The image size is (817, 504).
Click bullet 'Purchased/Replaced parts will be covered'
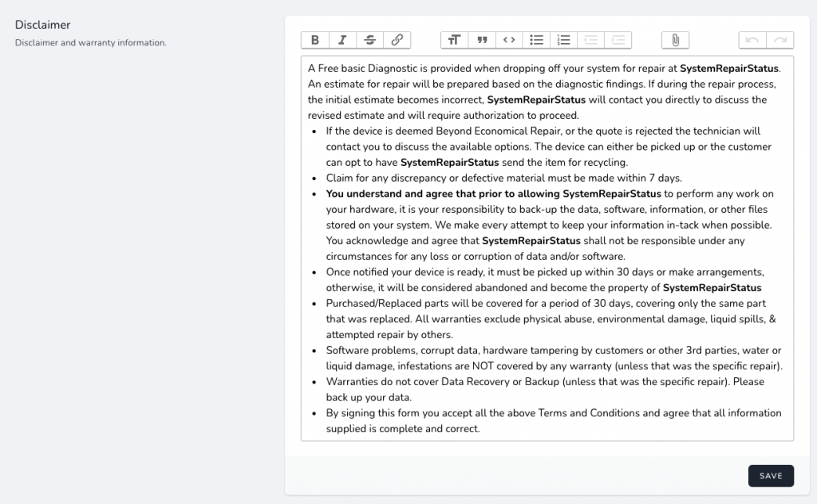coord(551,319)
